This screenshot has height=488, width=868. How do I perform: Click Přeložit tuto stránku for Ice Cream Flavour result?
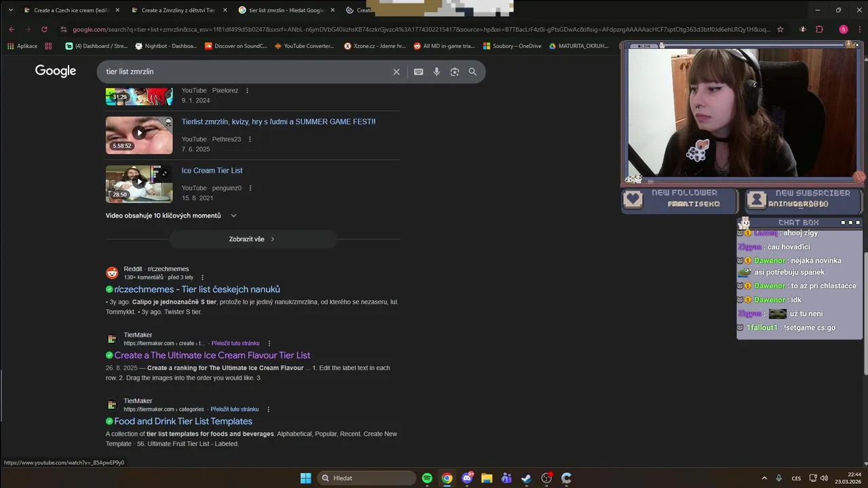235,344
